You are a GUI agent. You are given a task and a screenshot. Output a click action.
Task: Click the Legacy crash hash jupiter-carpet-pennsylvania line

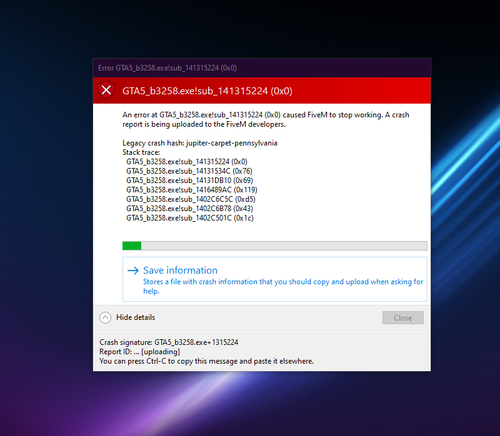(x=200, y=143)
